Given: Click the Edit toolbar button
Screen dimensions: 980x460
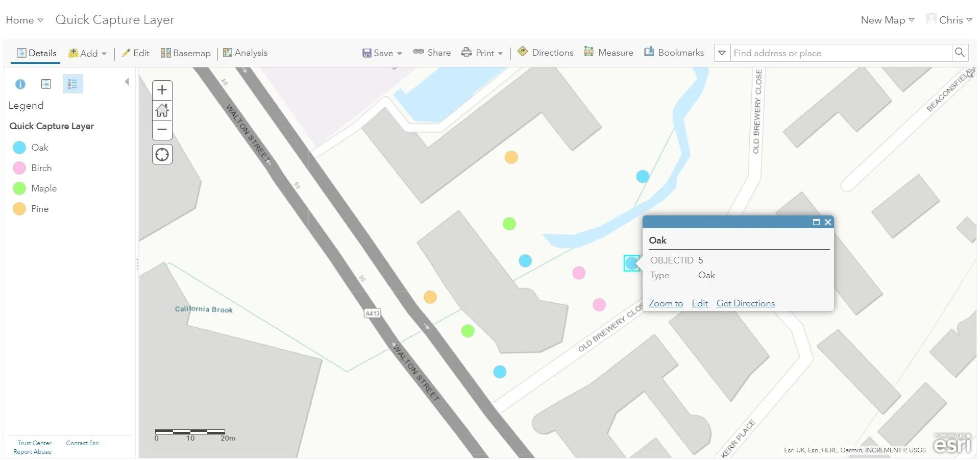Looking at the screenshot, I should [x=136, y=53].
